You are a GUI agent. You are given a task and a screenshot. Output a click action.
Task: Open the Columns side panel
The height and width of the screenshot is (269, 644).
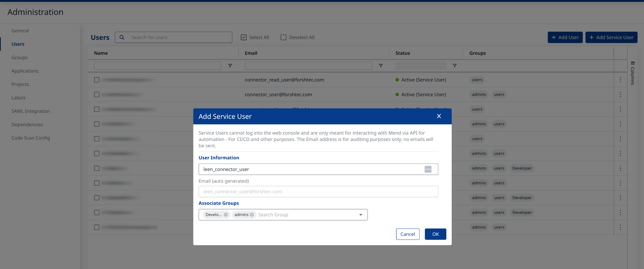click(633, 73)
